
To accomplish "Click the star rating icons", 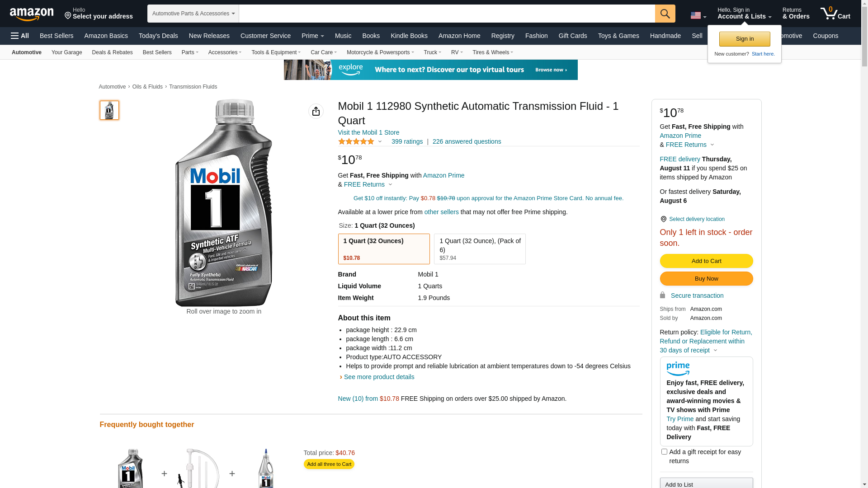I will [x=356, y=142].
